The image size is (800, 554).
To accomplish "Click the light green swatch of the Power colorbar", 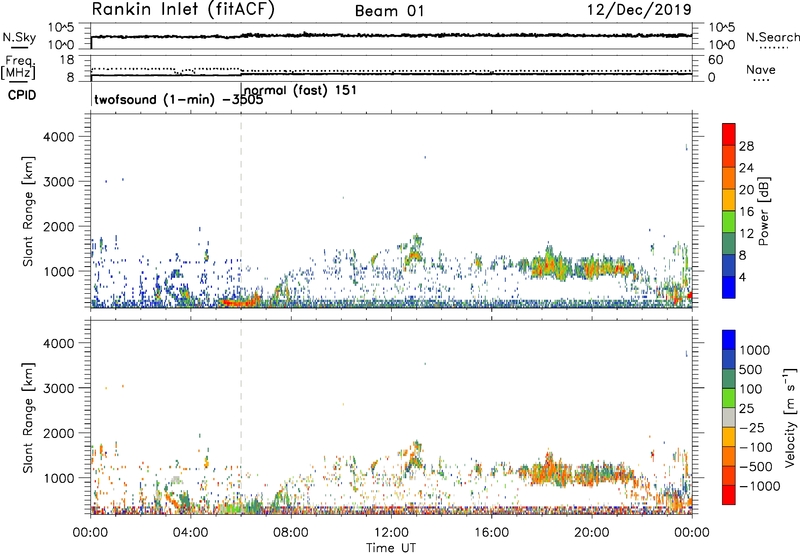I will 729,221.
